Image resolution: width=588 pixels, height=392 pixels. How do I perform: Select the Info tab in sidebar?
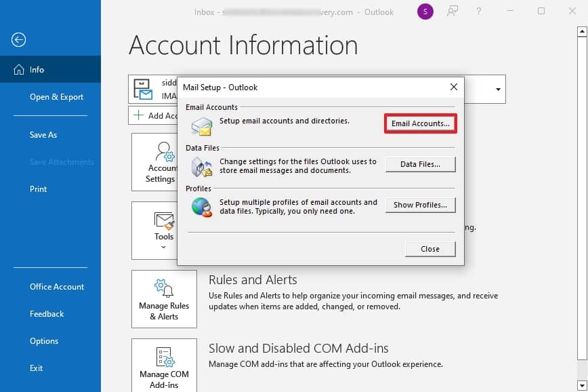[x=50, y=69]
